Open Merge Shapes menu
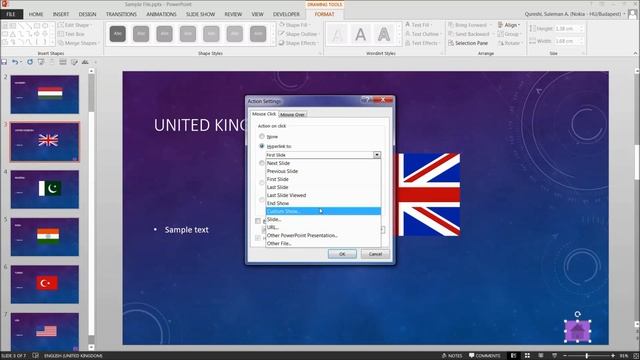This screenshot has height=360, width=640. click(78, 43)
